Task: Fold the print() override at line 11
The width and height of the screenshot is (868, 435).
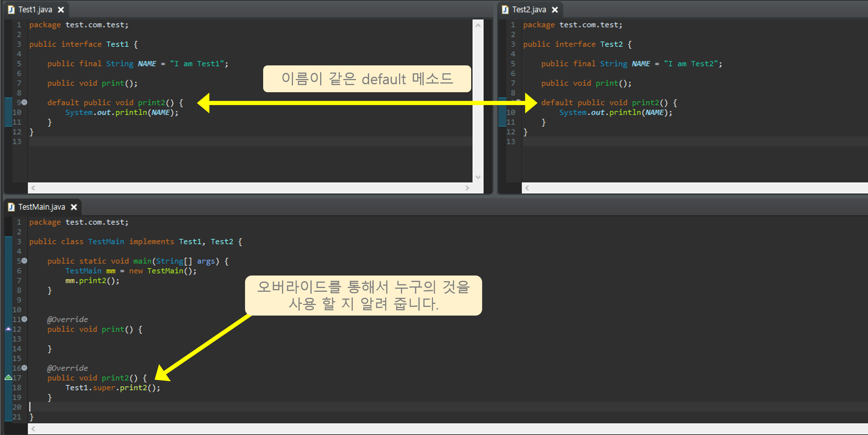Action: (x=25, y=319)
